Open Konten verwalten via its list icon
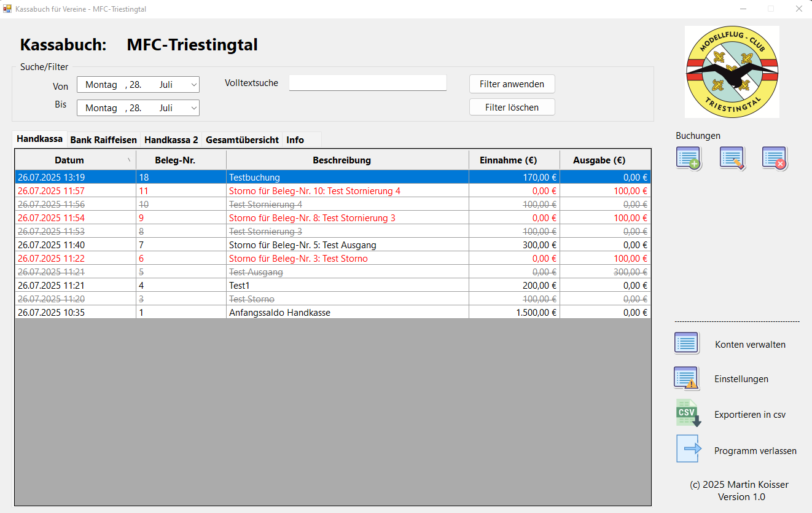The height and width of the screenshot is (513, 812). (686, 343)
